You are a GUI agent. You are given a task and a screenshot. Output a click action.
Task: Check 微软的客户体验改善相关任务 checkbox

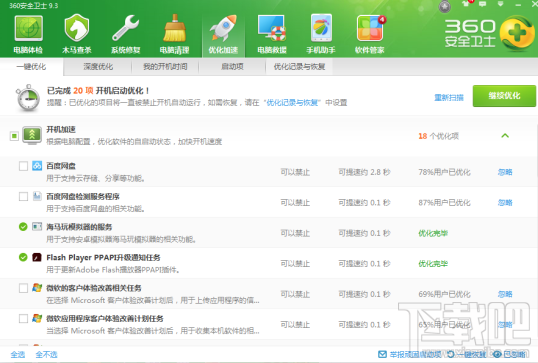pos(23,288)
